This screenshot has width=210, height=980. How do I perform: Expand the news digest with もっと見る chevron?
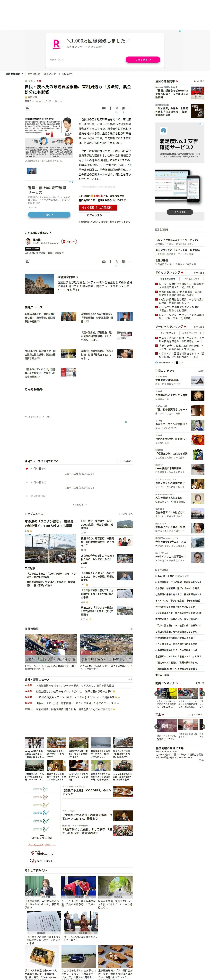79,505
